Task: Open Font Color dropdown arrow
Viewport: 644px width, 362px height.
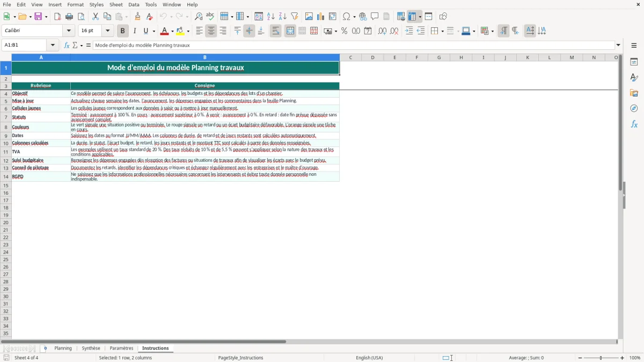Action: 172,31
